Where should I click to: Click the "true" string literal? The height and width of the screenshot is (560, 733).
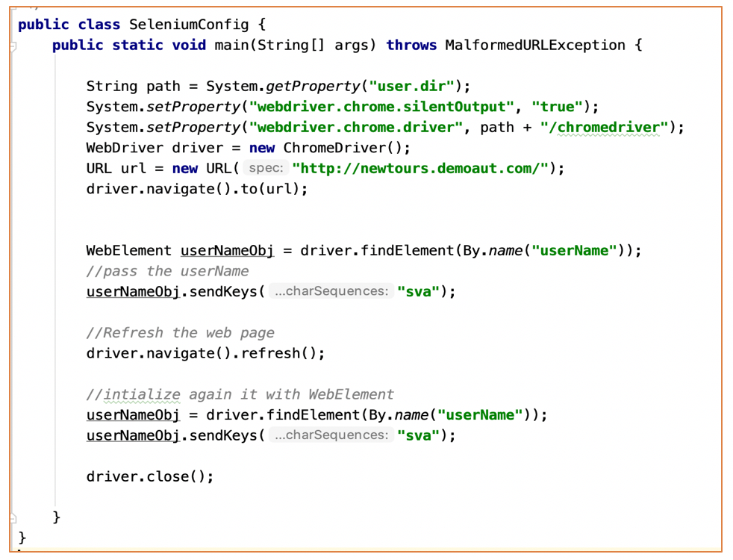(558, 107)
